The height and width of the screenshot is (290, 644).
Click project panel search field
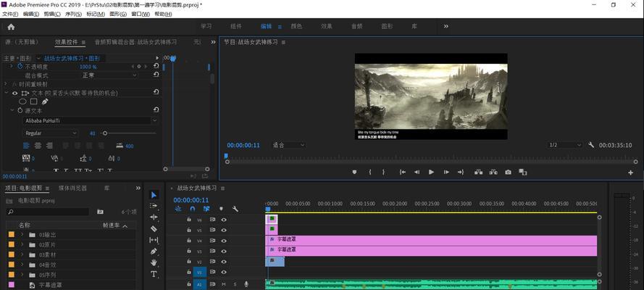coord(48,212)
